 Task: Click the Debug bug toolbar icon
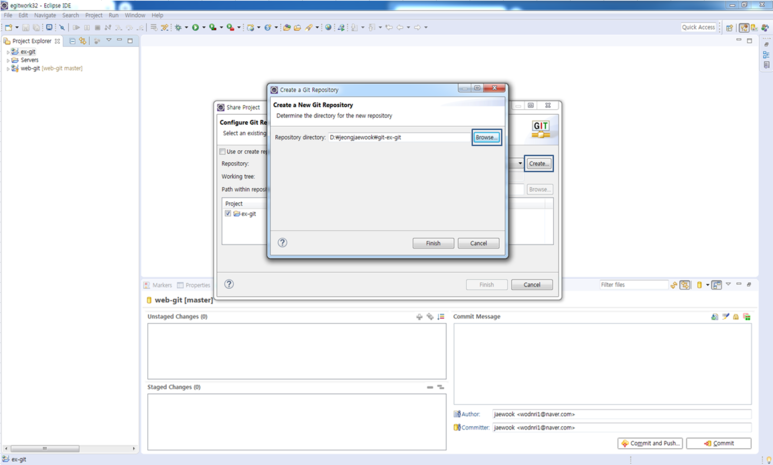[x=178, y=28]
